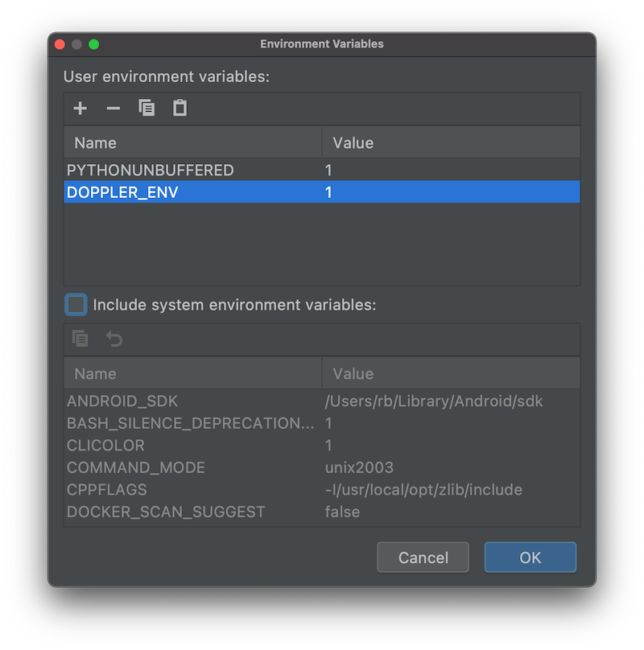
Task: Enable Include system environment variables checkbox
Action: 76,305
